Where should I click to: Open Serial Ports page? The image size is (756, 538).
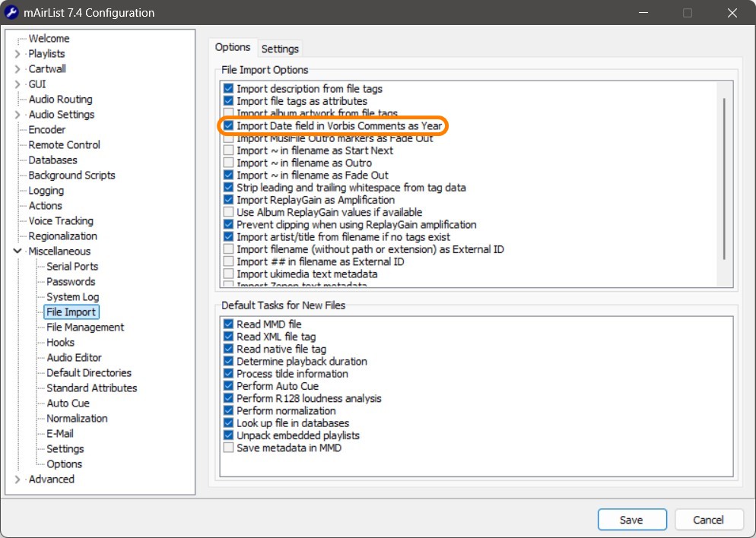tap(71, 267)
